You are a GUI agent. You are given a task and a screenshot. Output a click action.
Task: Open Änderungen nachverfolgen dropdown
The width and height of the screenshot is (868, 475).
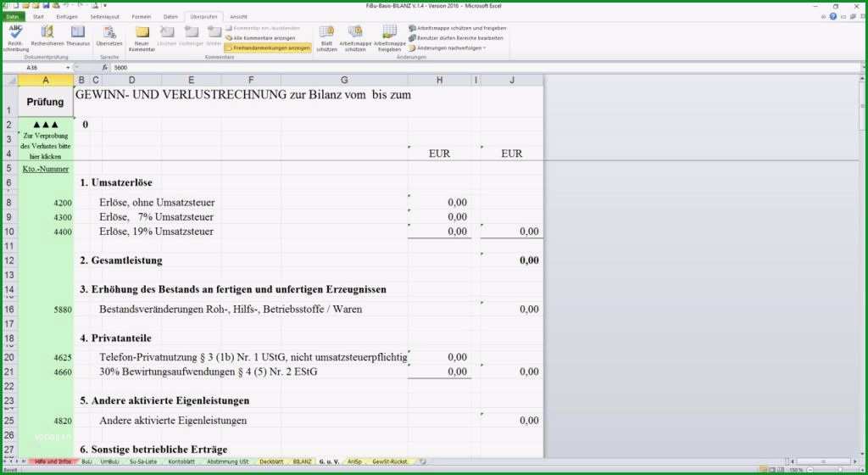(448, 48)
